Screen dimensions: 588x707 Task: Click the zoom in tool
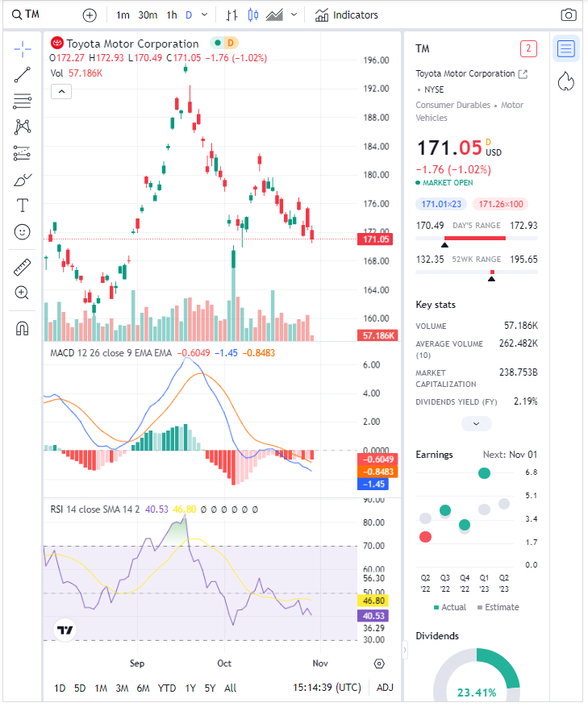tap(23, 293)
